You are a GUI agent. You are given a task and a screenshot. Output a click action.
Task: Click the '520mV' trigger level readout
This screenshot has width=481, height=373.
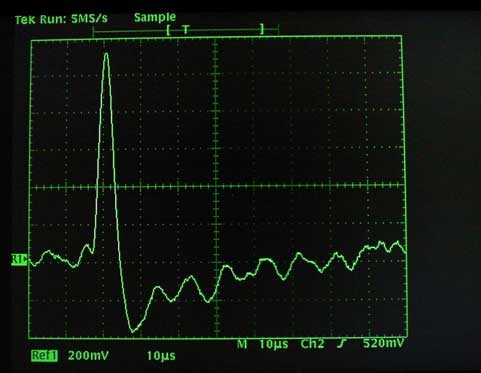pyautogui.click(x=384, y=343)
